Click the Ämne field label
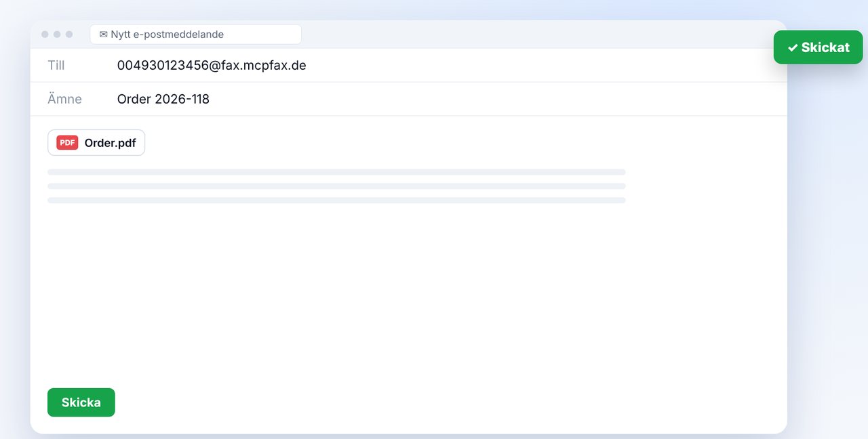The height and width of the screenshot is (439, 868). point(64,100)
